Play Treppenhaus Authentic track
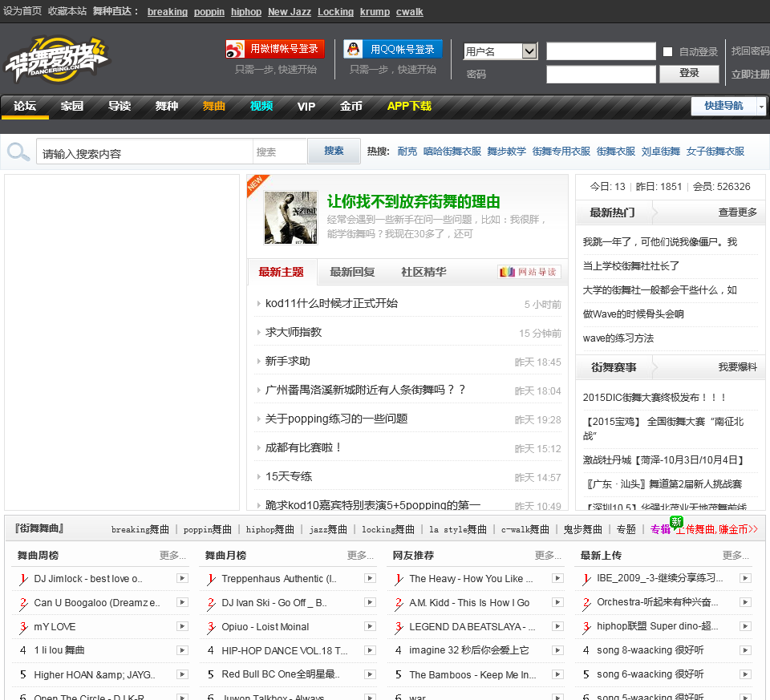Image resolution: width=770 pixels, height=700 pixels. [371, 578]
